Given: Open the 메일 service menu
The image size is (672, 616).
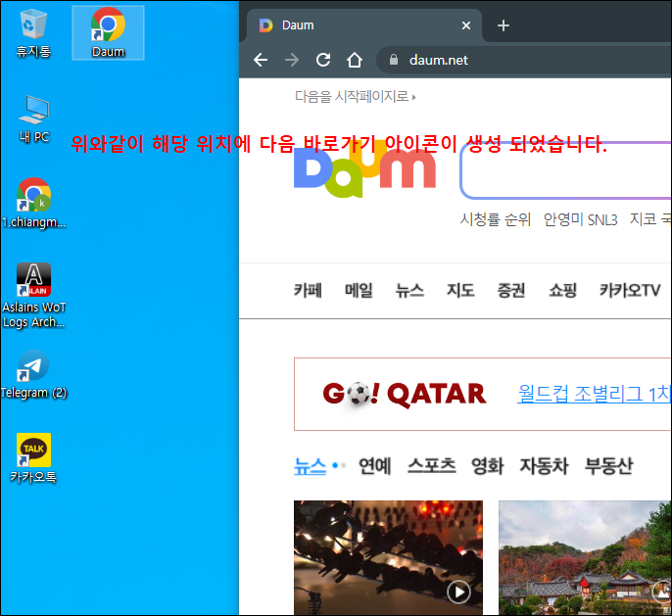Looking at the screenshot, I should click(359, 291).
